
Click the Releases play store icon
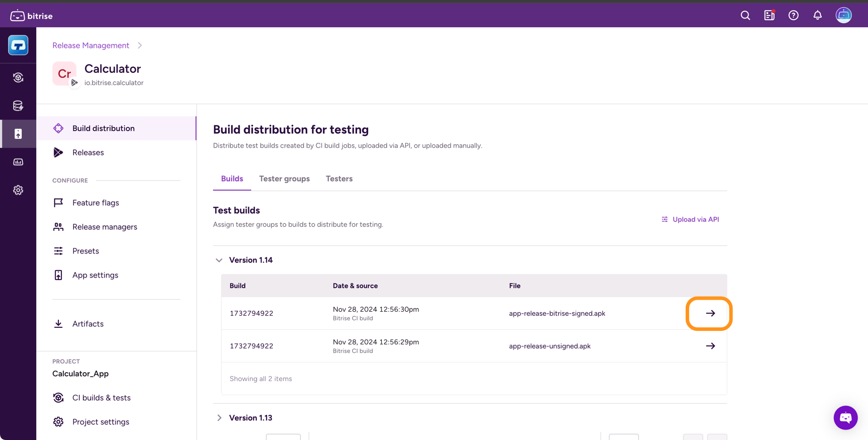58,152
